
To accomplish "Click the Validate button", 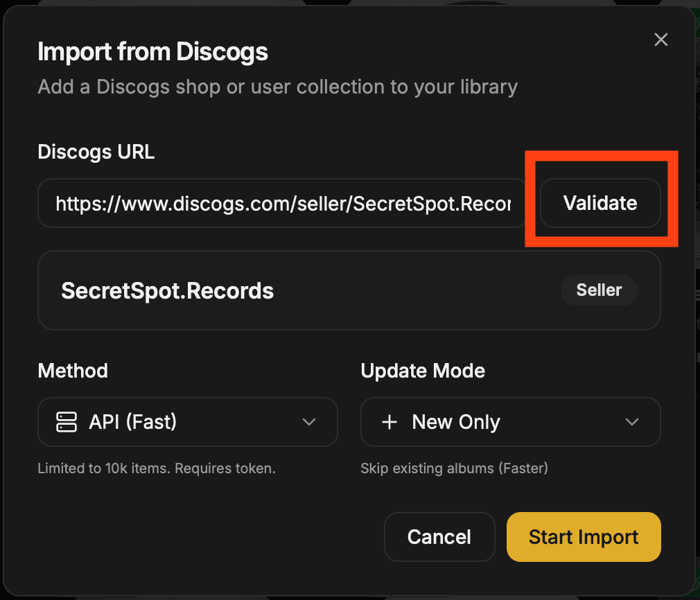I will [x=600, y=203].
